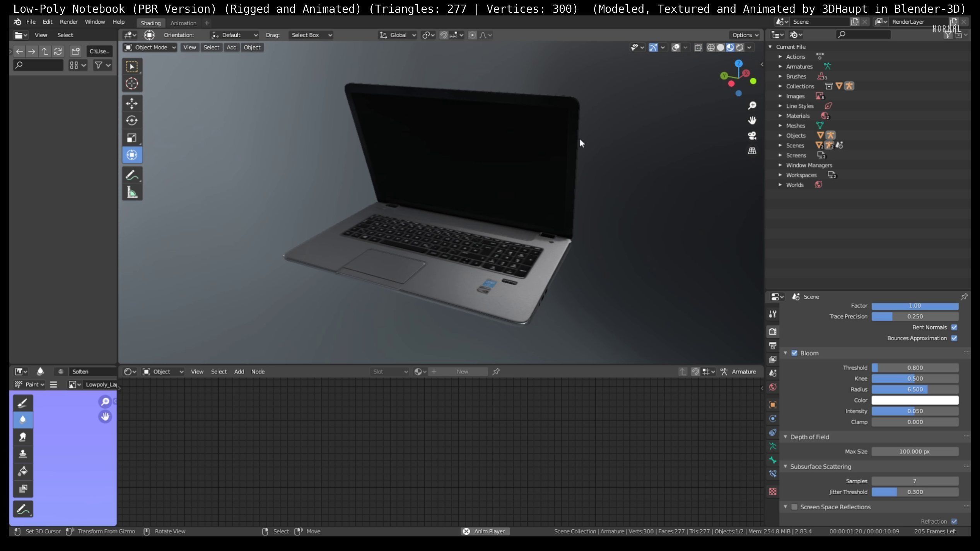
Task: Expand the Materials tree item
Action: pos(780,116)
